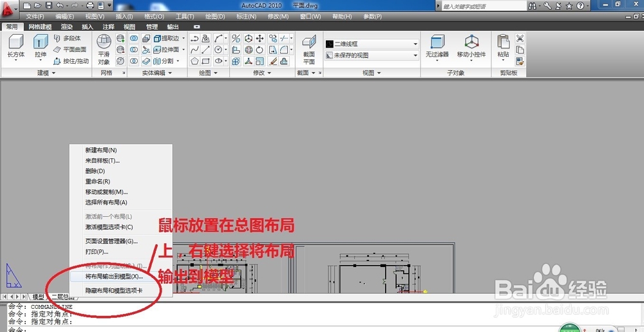Select the circle tool in 绘图 panel
Image resolution: width=644 pixels, height=332 pixels.
point(218,50)
